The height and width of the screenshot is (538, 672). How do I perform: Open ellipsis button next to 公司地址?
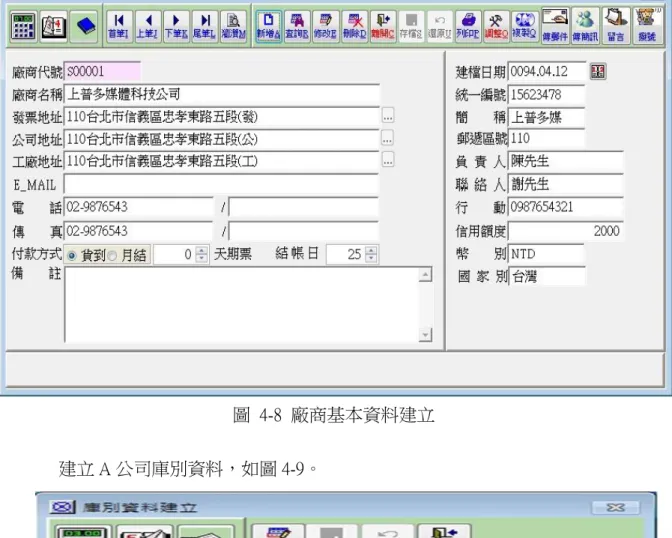point(387,139)
